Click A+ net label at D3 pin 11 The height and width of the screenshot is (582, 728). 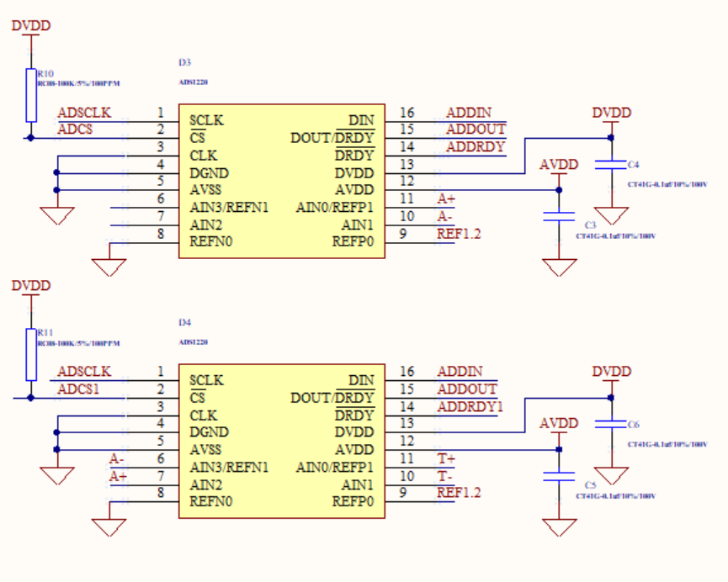[446, 198]
